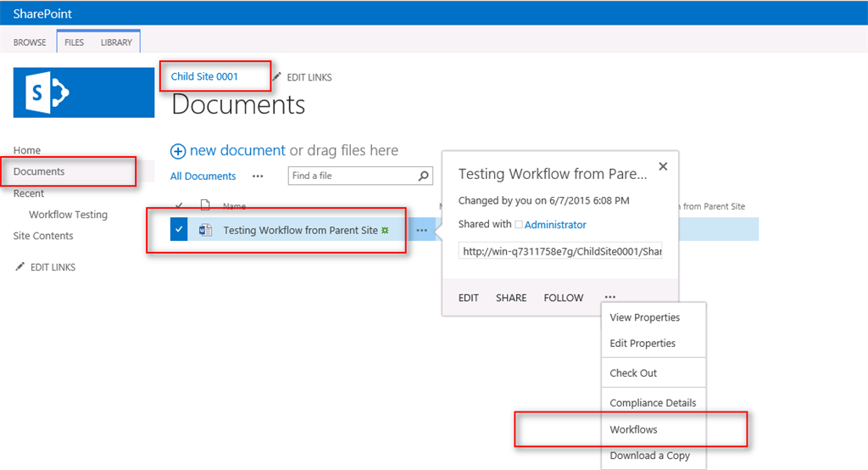Click the new document link

coord(237,150)
